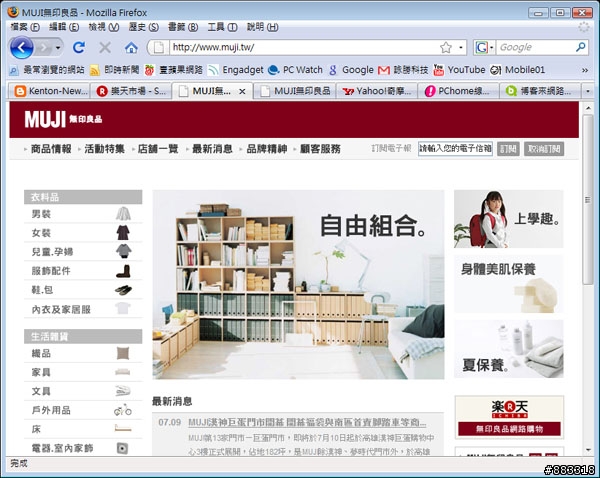
Task: Open Mobile01 bookmark
Action: [x=517, y=70]
